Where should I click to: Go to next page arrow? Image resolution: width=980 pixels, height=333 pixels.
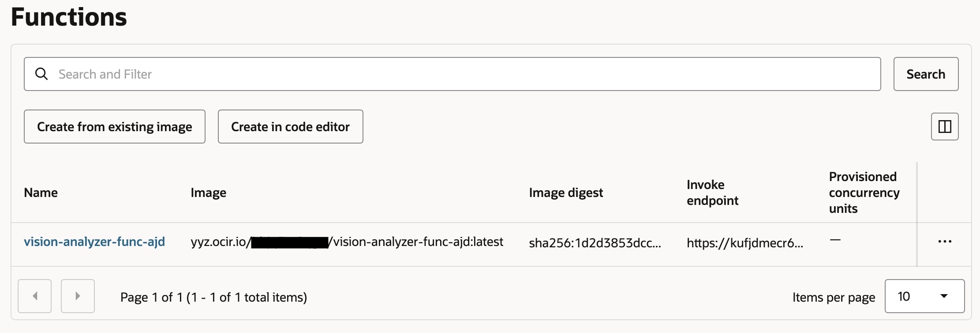coord(78,296)
